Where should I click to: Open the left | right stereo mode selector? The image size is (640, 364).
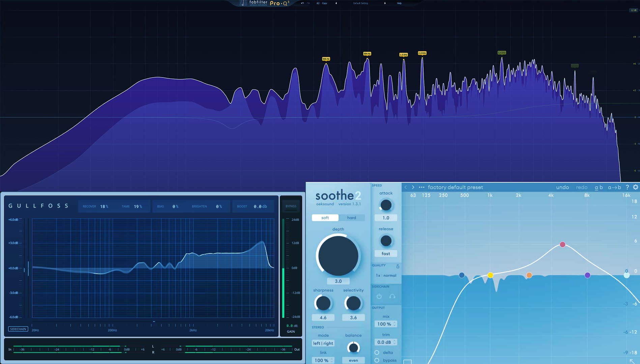(323, 343)
